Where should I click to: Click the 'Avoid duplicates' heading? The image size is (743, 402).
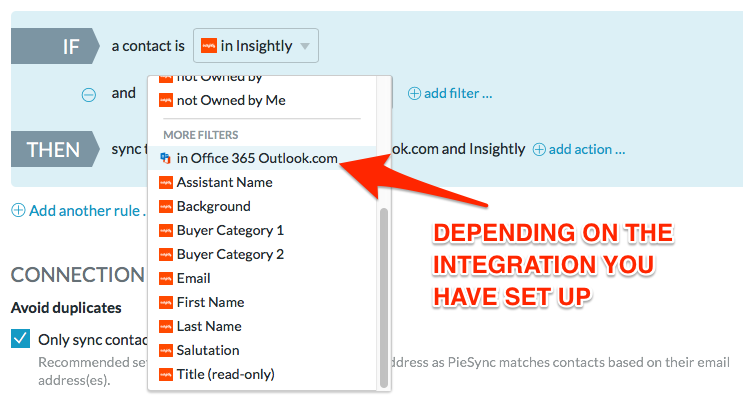point(66,308)
